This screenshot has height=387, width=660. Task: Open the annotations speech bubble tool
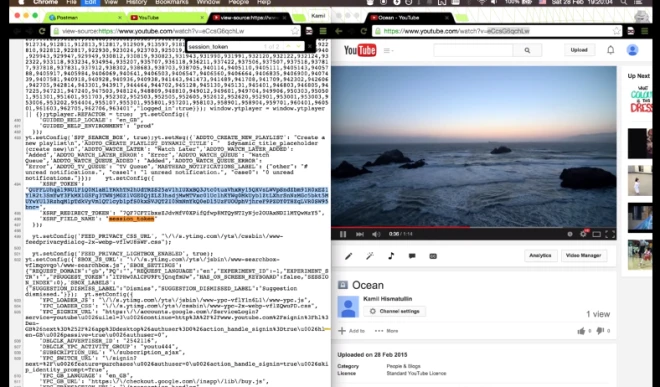click(412, 256)
